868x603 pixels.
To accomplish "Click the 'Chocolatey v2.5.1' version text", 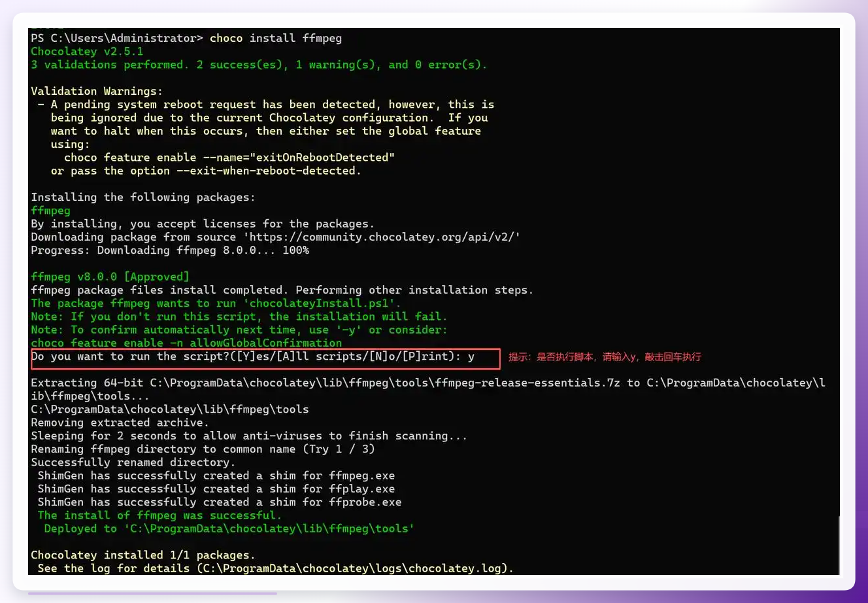I will [x=87, y=51].
